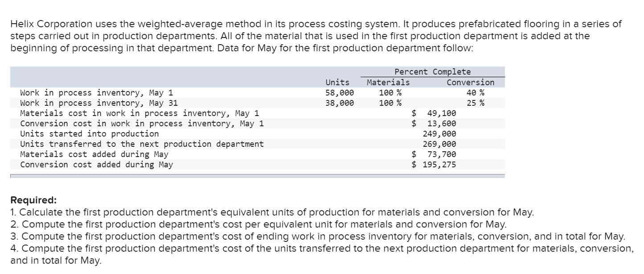Image resolution: width=644 pixels, height=274 pixels.
Task: Click the 'Conversion' column header
Action: tap(470, 83)
